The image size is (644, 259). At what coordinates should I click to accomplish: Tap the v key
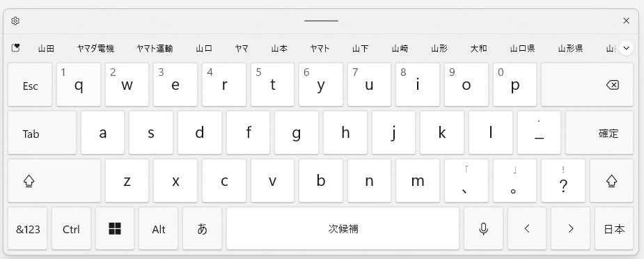click(x=272, y=180)
